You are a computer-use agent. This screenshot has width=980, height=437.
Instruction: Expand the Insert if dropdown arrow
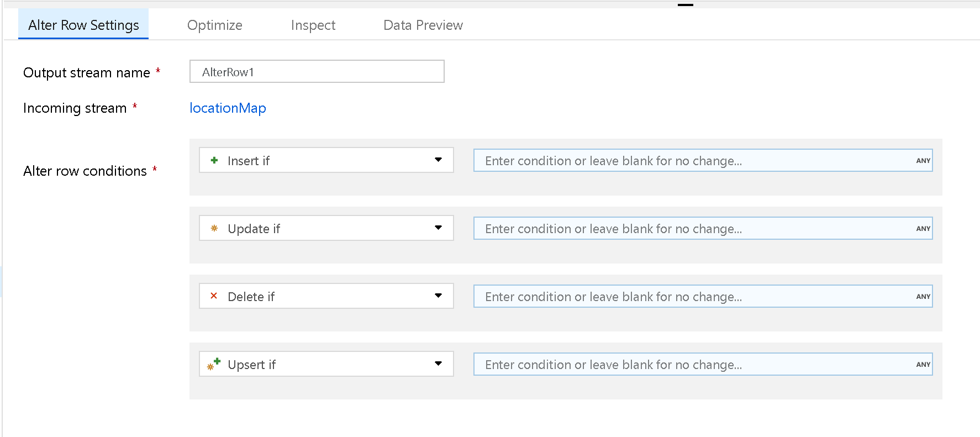pyautogui.click(x=438, y=160)
